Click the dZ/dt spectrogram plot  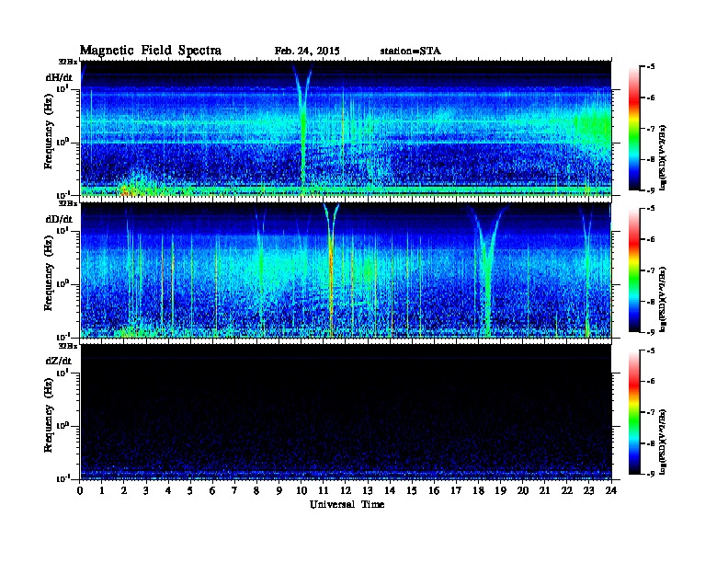click(346, 411)
